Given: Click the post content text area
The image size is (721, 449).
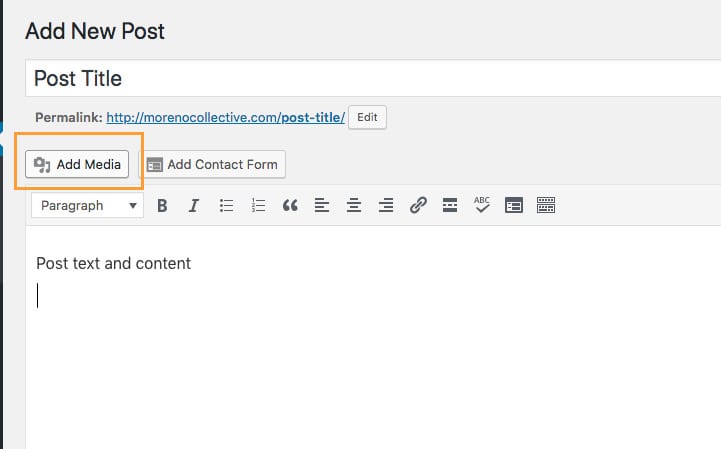Looking at the screenshot, I should click(x=370, y=330).
